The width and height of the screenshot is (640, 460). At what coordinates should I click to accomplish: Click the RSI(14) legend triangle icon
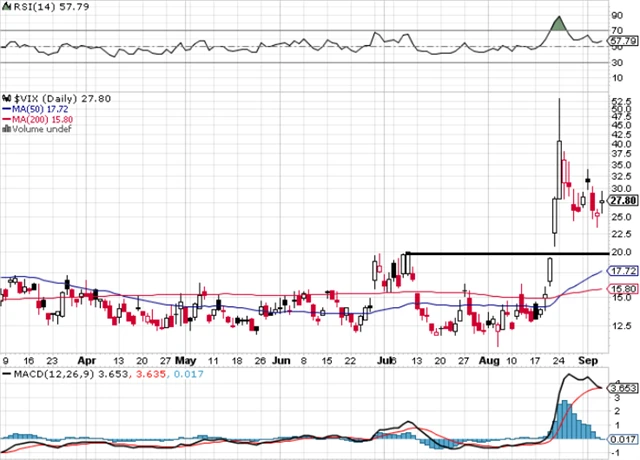click(x=7, y=7)
